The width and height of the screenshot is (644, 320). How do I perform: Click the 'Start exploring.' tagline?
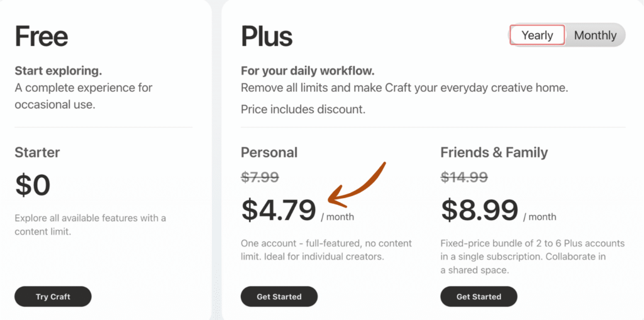click(x=58, y=70)
